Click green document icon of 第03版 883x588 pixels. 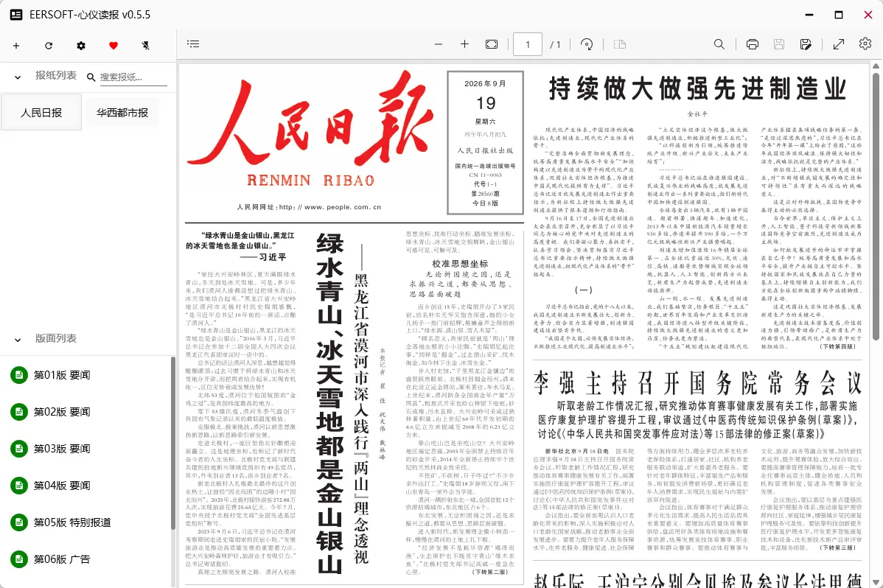pos(19,449)
